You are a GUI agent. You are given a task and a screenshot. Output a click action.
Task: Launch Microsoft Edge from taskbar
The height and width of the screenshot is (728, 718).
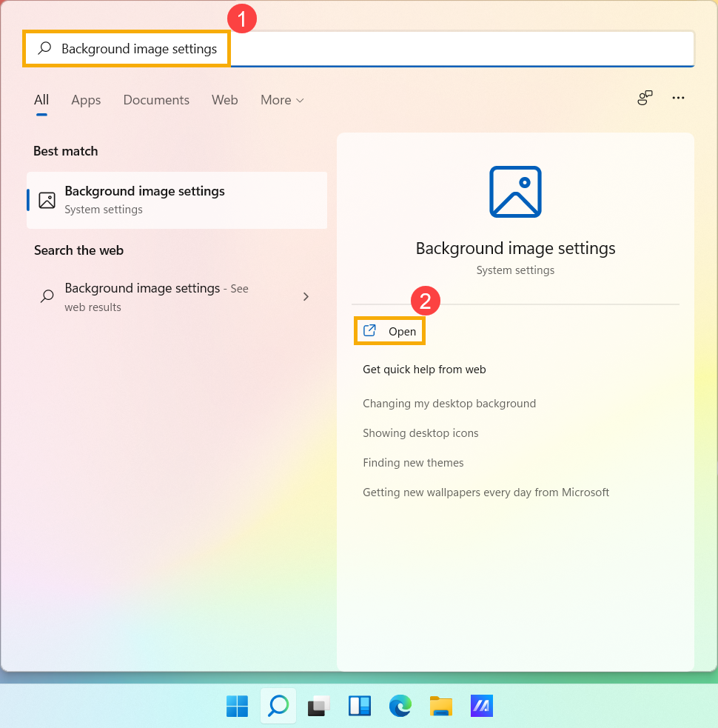tap(400, 707)
